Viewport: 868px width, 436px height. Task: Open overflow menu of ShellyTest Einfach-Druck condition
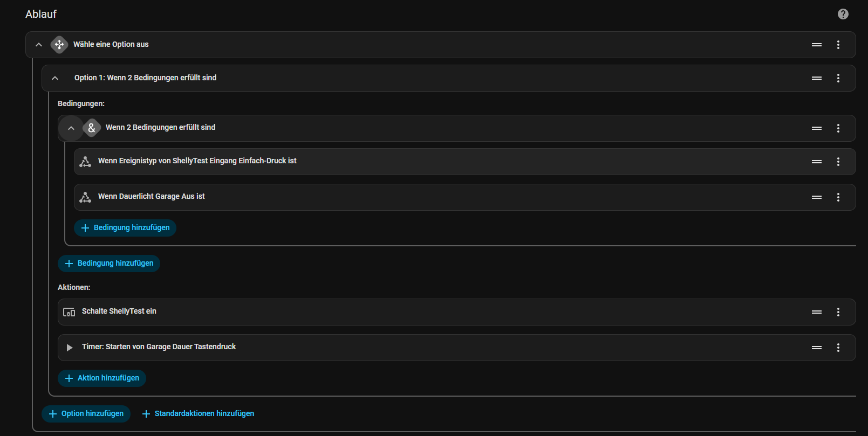coord(838,162)
